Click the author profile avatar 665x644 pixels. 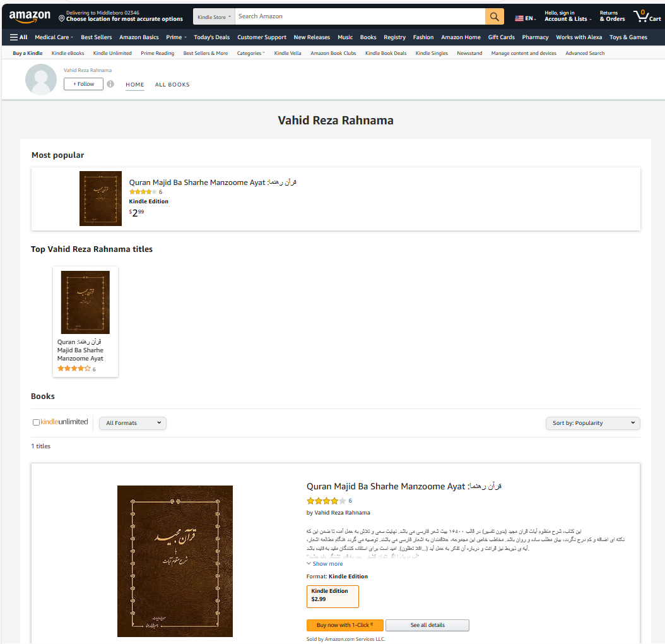pos(41,80)
